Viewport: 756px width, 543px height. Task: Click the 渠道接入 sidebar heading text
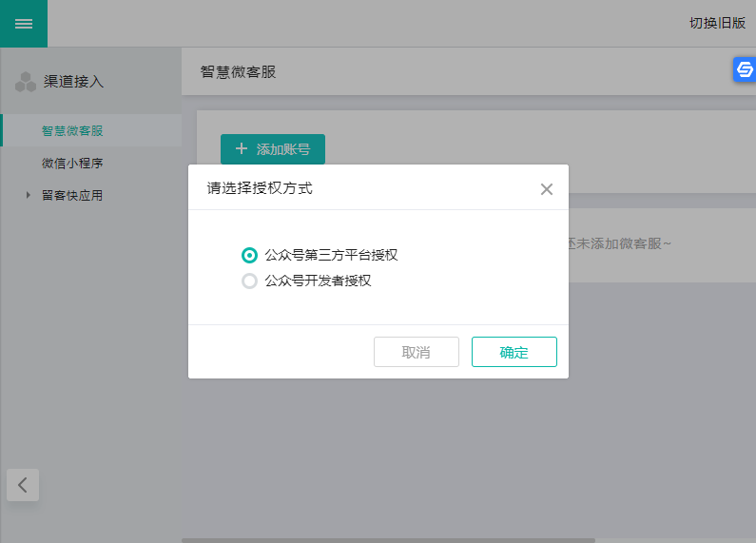click(74, 82)
